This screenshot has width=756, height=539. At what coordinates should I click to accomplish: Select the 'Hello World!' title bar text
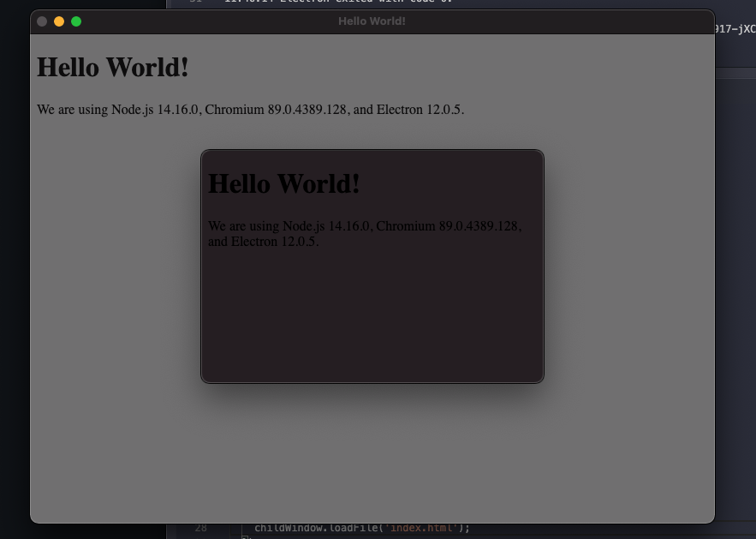tap(372, 21)
